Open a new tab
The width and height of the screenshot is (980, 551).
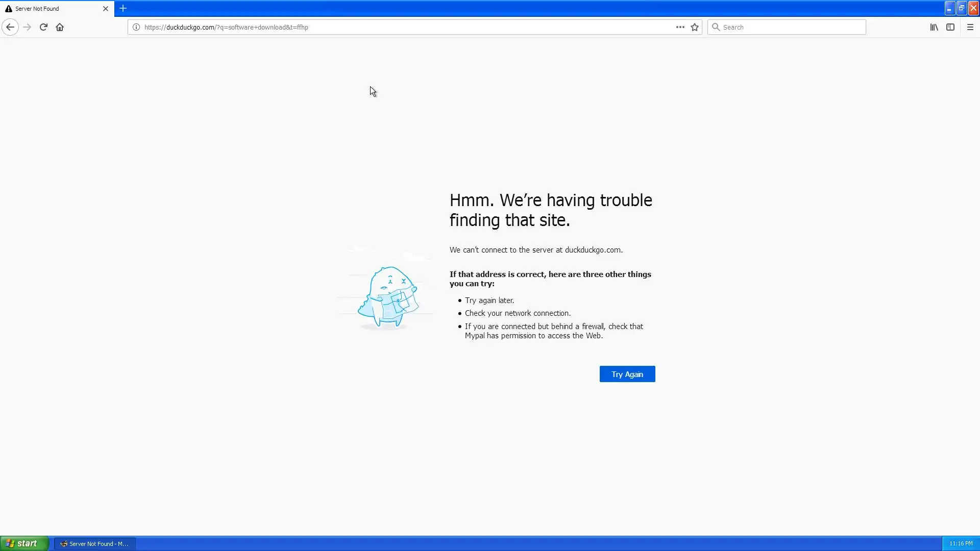coord(123,8)
